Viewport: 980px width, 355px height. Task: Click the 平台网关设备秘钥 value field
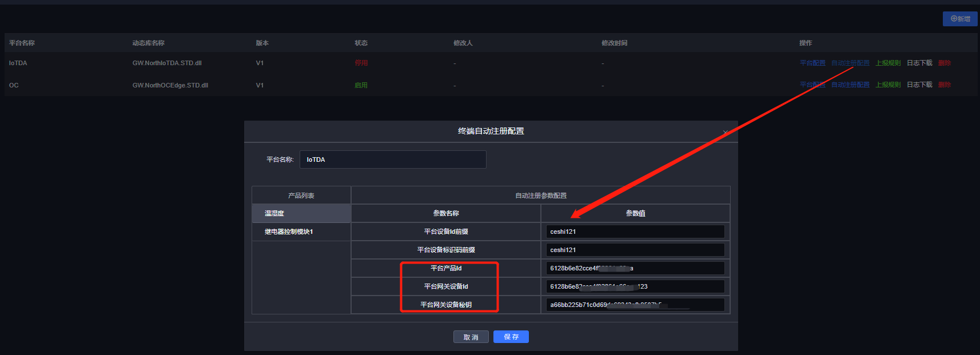coord(635,305)
